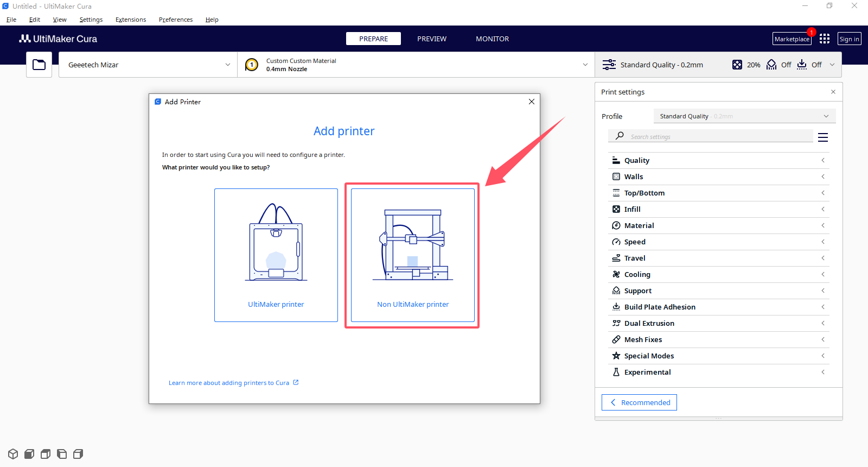The image size is (868, 467).
Task: Expand the Quality settings chevron
Action: 823,160
